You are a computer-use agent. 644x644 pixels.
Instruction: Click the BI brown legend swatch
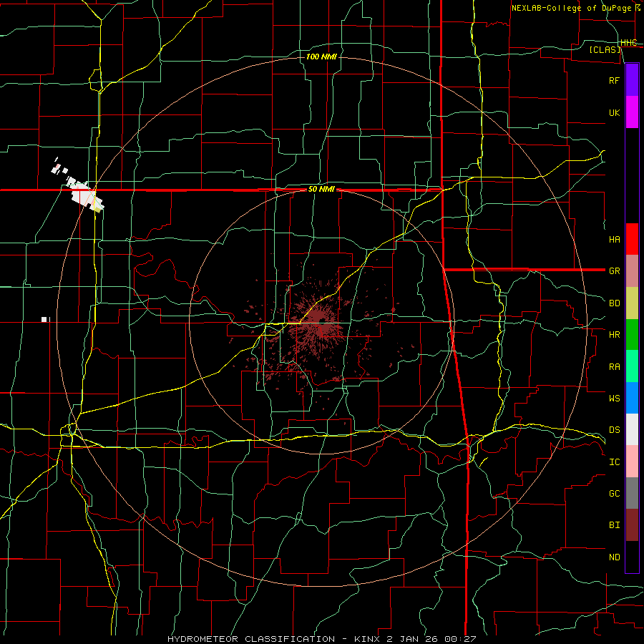coord(632,525)
